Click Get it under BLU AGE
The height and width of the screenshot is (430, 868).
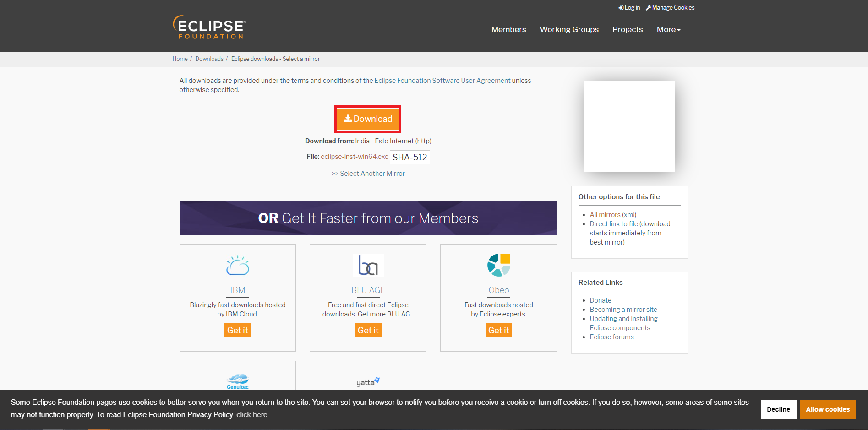[368, 331]
